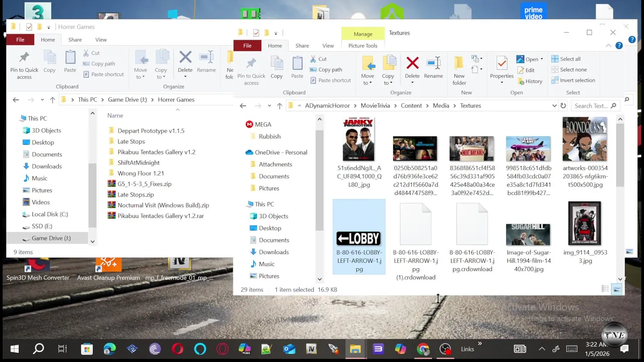Switch Textures view to details list
This screenshot has height=362, width=644.
pos(605,289)
